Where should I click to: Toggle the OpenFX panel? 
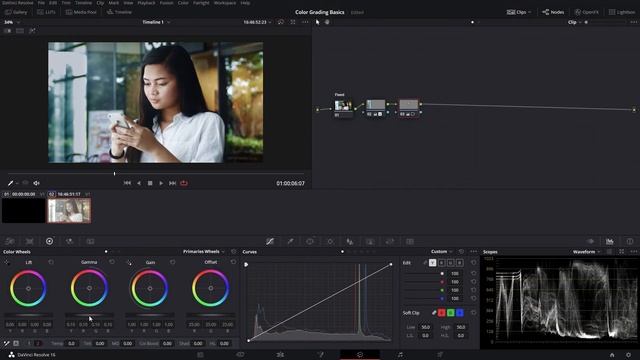coord(587,12)
